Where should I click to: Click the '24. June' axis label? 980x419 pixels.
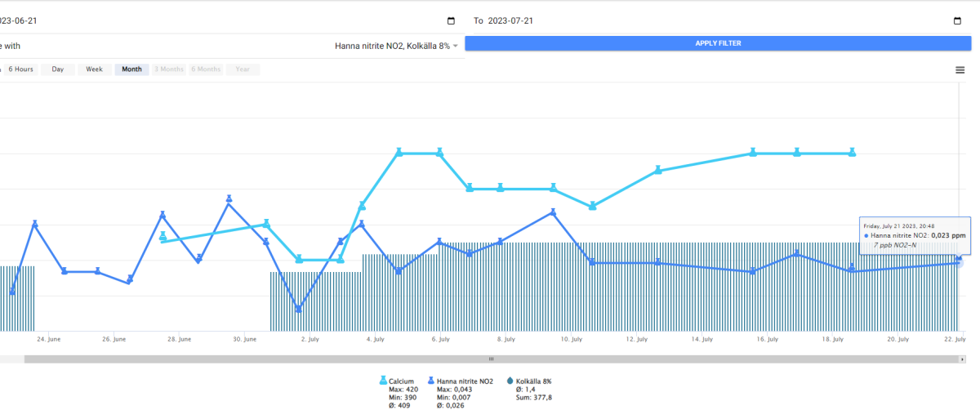coord(48,339)
